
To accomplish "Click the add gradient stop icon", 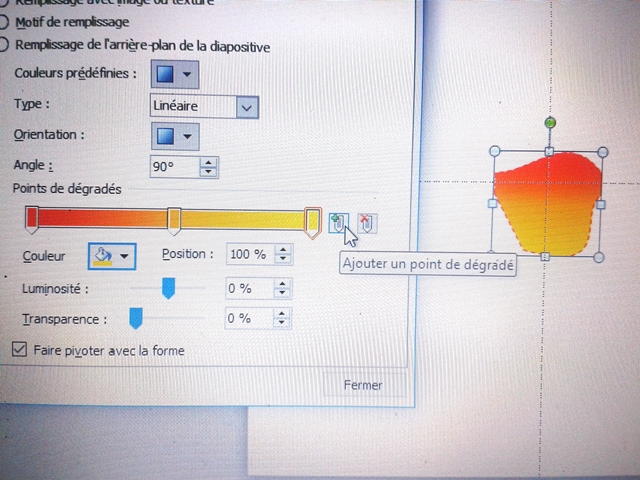I will click(x=338, y=222).
